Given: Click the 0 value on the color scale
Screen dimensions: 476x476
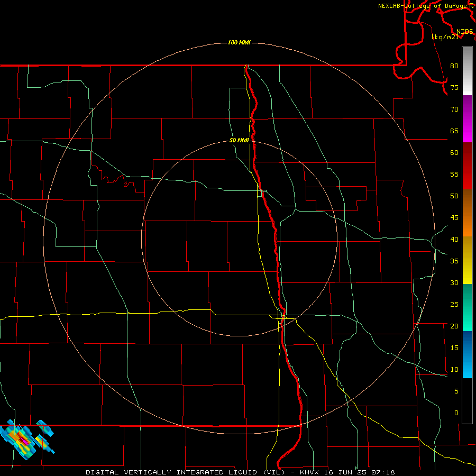Looking at the screenshot, I should pos(456,413).
